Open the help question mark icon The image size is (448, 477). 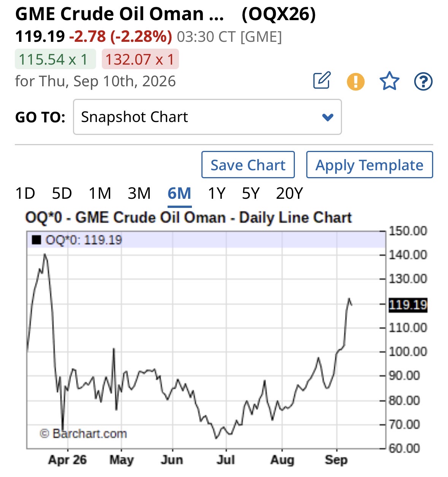(x=423, y=81)
